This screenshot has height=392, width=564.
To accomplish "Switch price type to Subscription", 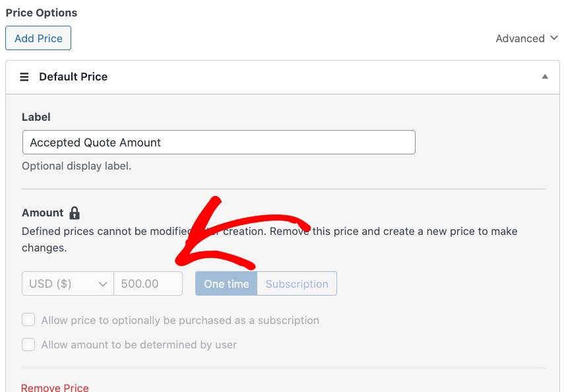I will (297, 284).
